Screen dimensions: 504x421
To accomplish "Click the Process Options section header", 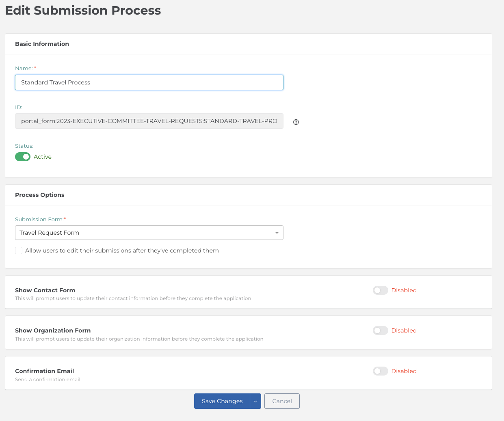I will coord(40,195).
